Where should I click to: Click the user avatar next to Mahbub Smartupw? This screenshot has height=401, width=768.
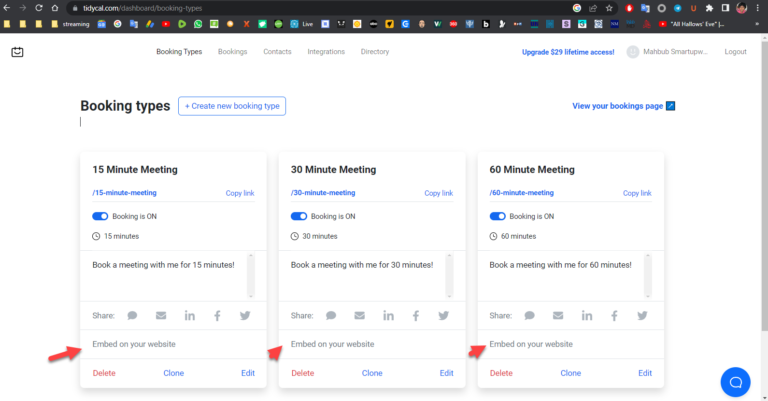coord(633,51)
